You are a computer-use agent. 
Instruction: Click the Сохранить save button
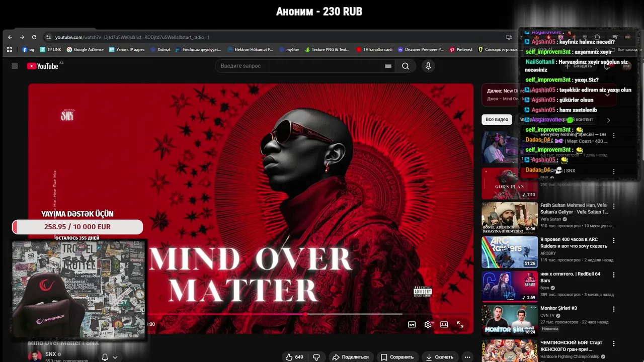point(397,357)
